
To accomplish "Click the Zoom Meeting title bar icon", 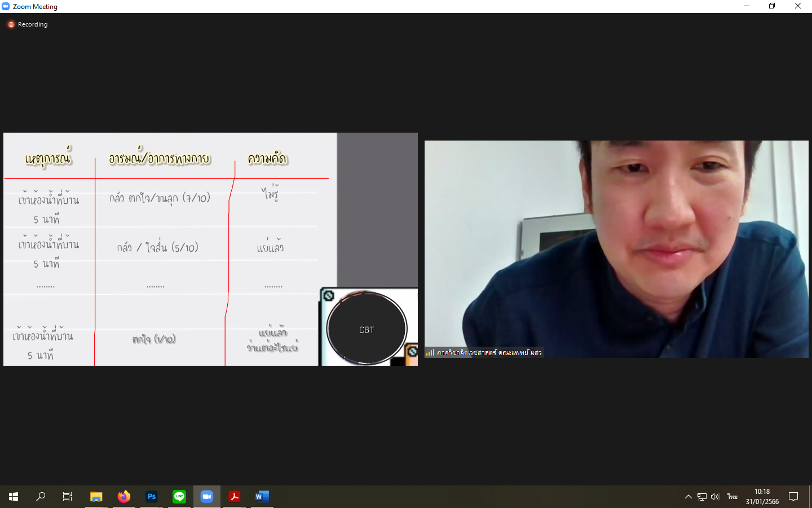I will (6, 6).
